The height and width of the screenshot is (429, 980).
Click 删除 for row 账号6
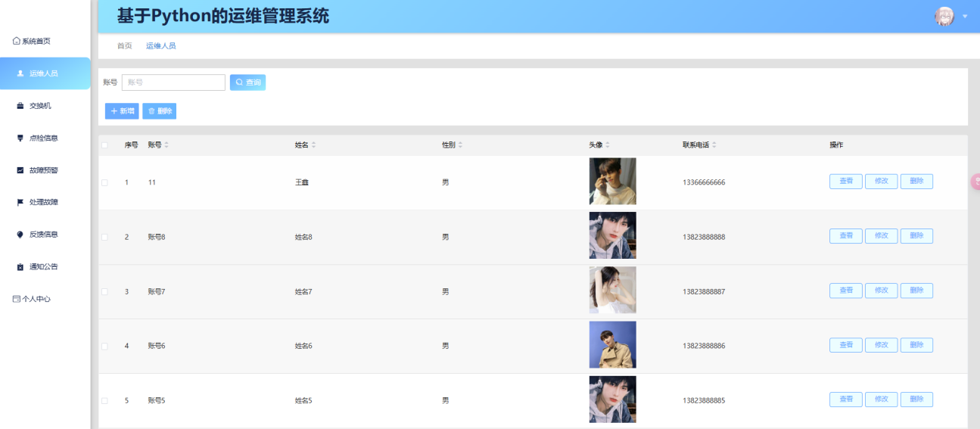pos(916,345)
